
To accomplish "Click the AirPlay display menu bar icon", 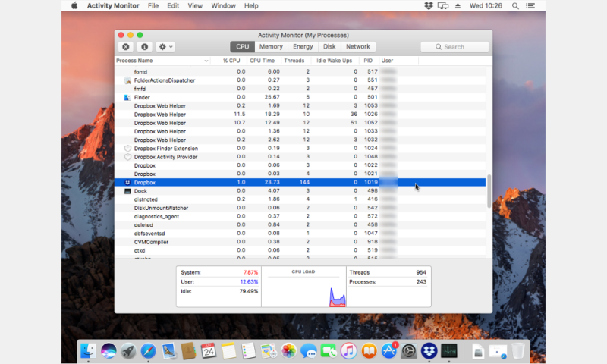I will click(443, 5).
